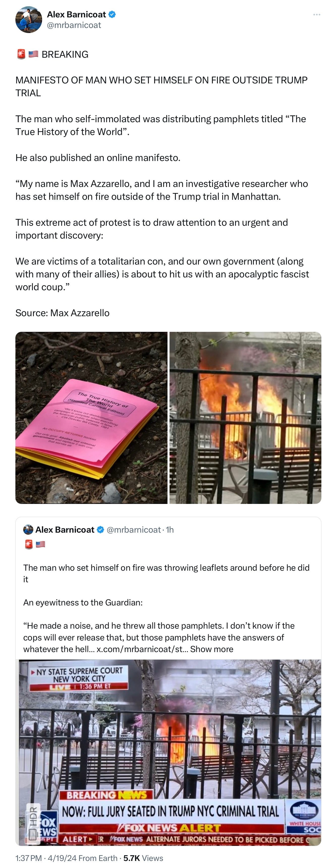Click the siren emoji in the quoted tweet
The height and width of the screenshot is (868, 335).
tap(29, 544)
